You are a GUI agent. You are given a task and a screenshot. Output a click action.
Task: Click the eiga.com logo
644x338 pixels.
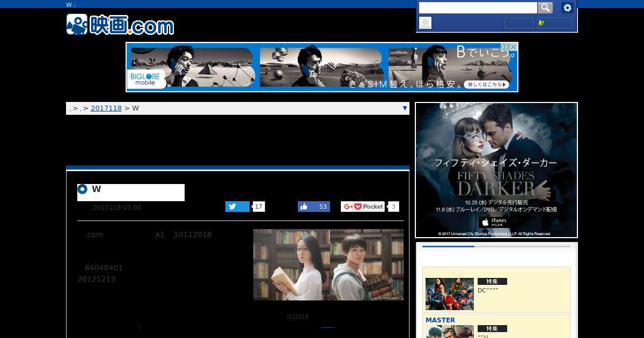120,25
